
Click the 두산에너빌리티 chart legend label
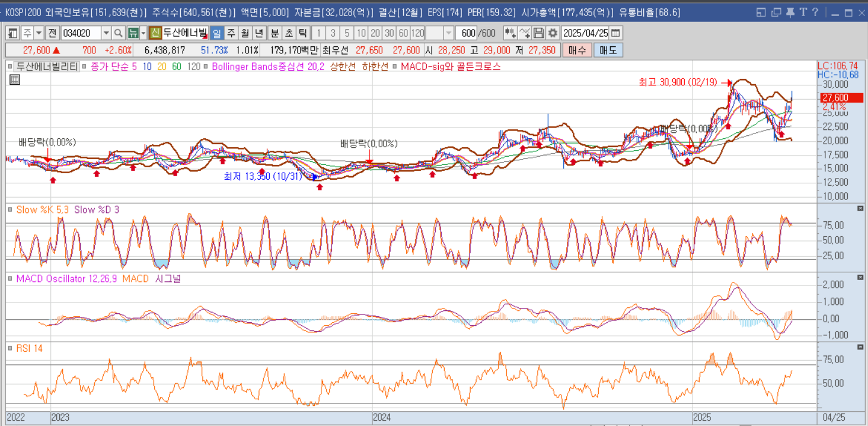click(x=47, y=66)
